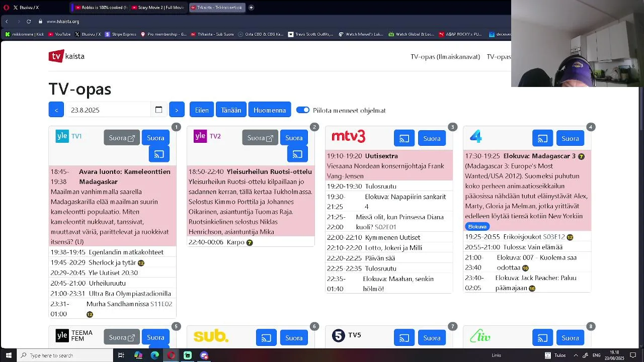Screen dimensions: 644x362
Task: Open the Yle TV1 channel logo
Action: (x=68, y=136)
